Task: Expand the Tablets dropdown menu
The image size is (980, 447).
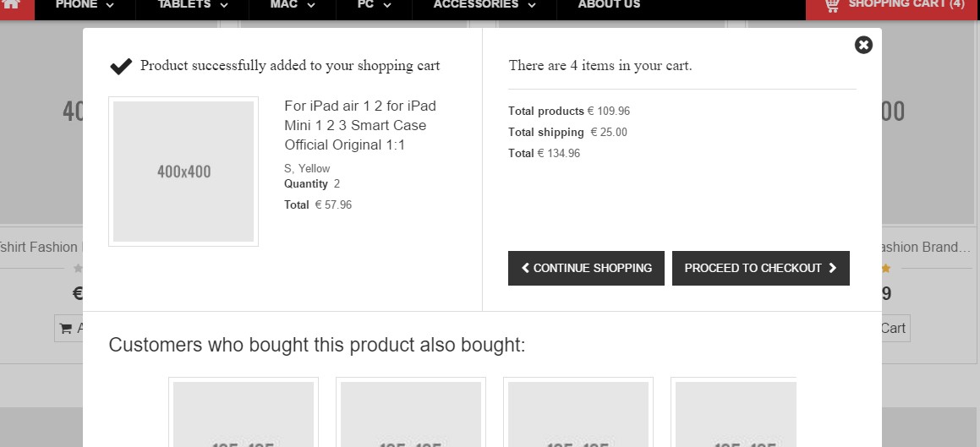Action: (x=193, y=5)
